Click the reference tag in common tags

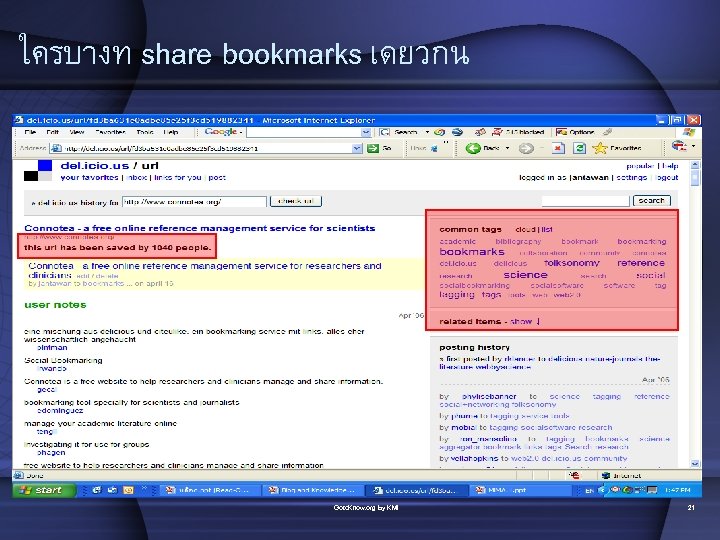(641, 263)
